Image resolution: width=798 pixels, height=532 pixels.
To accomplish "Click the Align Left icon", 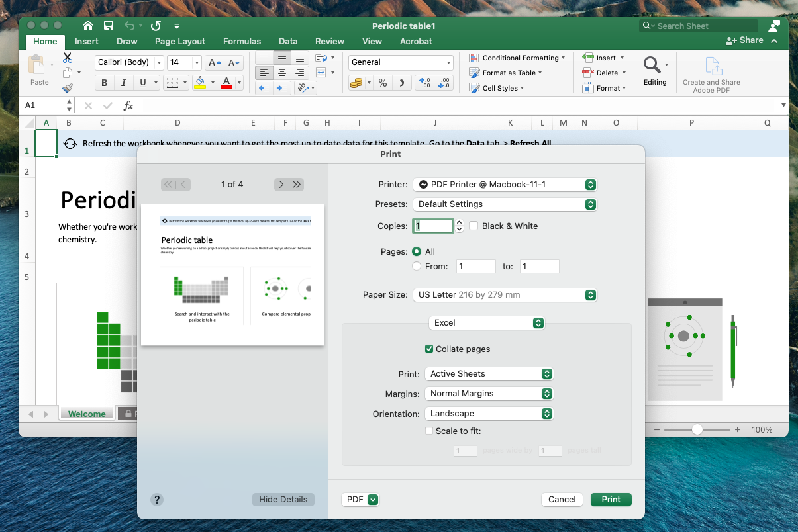I will click(264, 73).
